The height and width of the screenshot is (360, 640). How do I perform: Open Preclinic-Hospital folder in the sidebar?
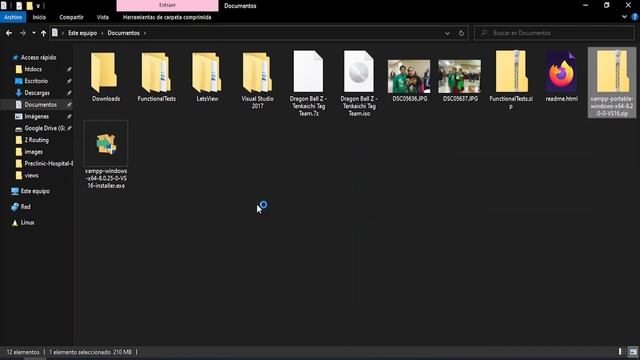point(49,164)
